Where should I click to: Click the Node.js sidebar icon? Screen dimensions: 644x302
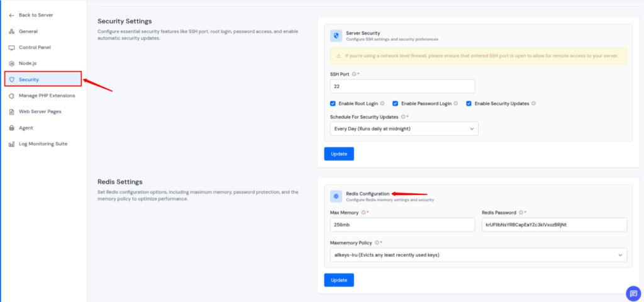(12, 64)
